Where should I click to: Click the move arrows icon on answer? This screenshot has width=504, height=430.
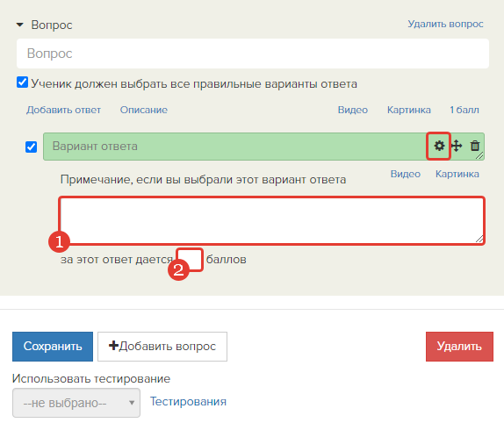point(457,146)
